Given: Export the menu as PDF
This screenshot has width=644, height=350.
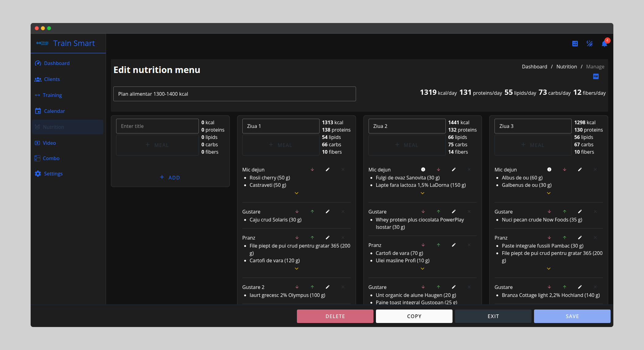Looking at the screenshot, I should [596, 76].
